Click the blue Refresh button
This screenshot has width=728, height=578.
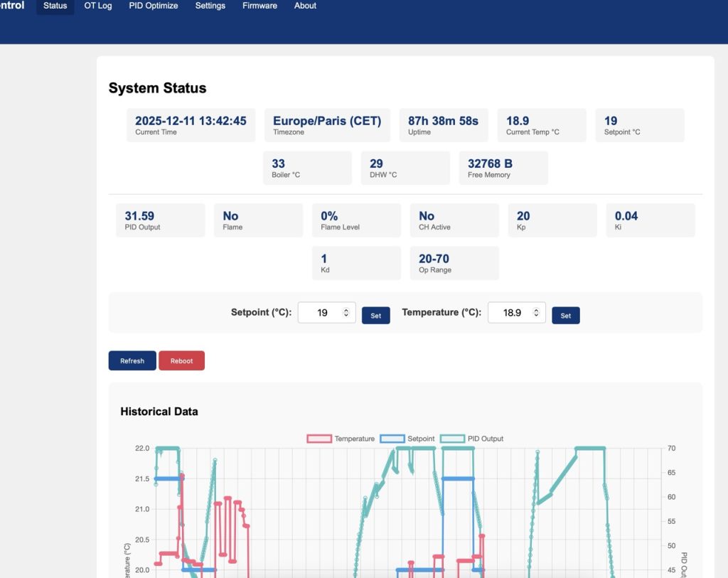tap(132, 361)
